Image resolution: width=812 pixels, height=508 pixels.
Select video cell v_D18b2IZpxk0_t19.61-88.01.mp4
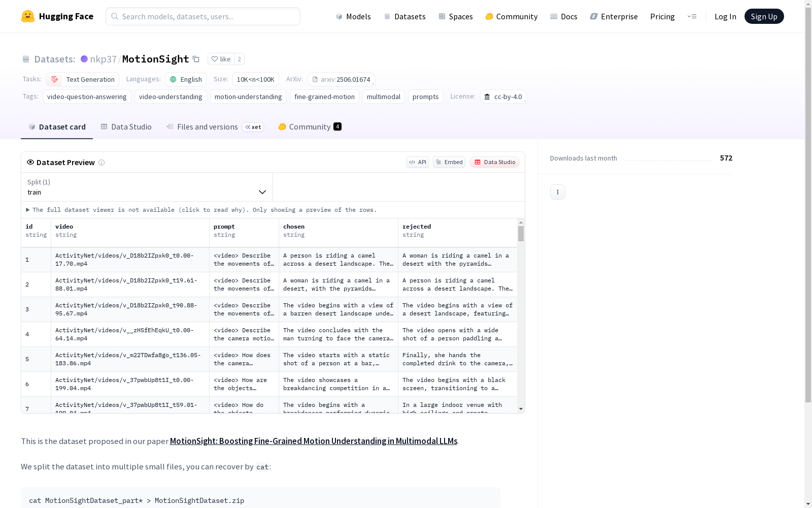(x=130, y=284)
